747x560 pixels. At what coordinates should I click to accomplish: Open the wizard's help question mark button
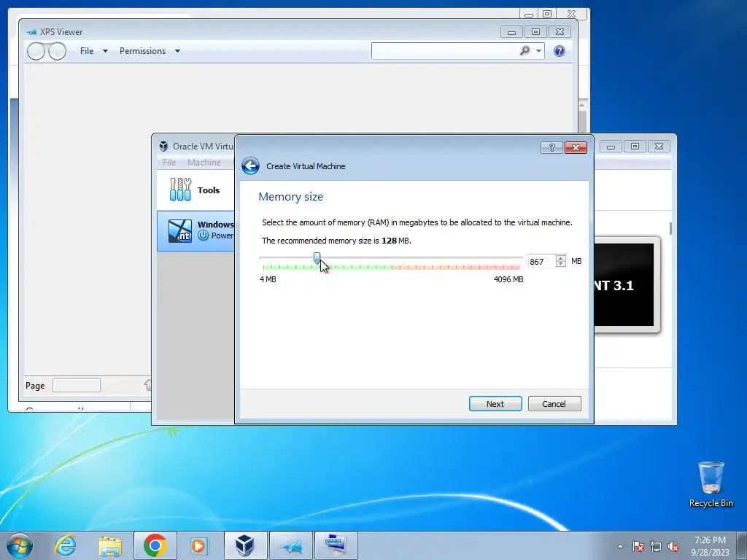click(551, 147)
